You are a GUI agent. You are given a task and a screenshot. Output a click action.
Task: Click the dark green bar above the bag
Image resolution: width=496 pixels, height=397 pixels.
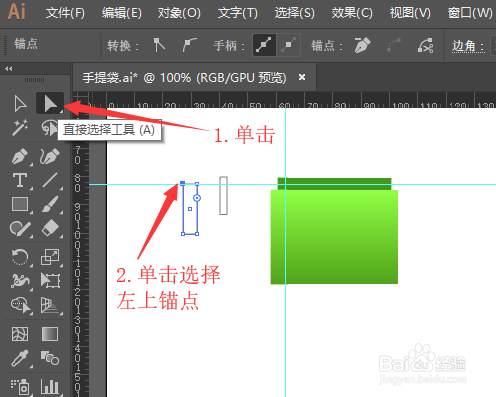coord(334,184)
